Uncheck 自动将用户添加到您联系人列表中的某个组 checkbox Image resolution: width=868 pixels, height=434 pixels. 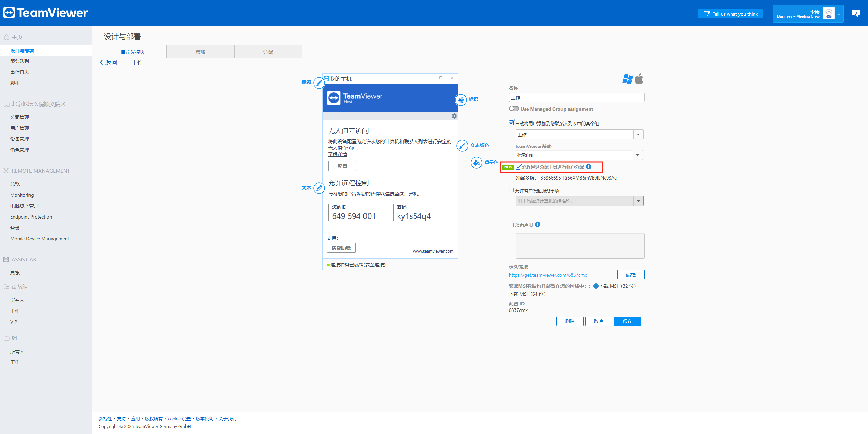pos(511,123)
